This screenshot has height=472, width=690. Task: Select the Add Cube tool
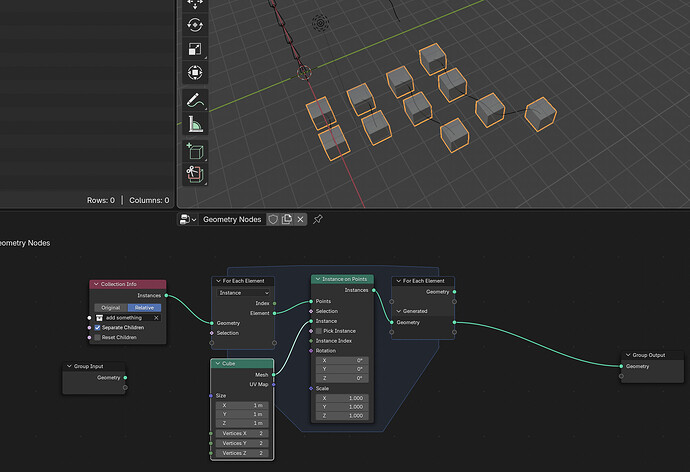coord(195,152)
